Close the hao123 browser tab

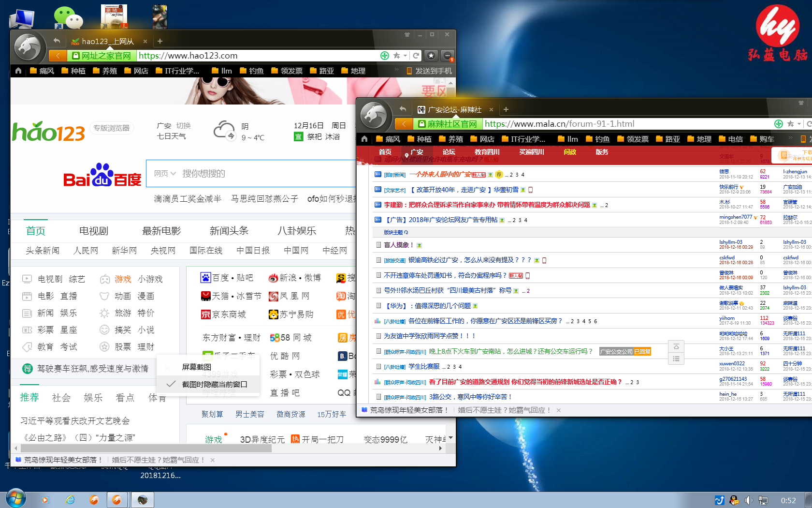145,41
